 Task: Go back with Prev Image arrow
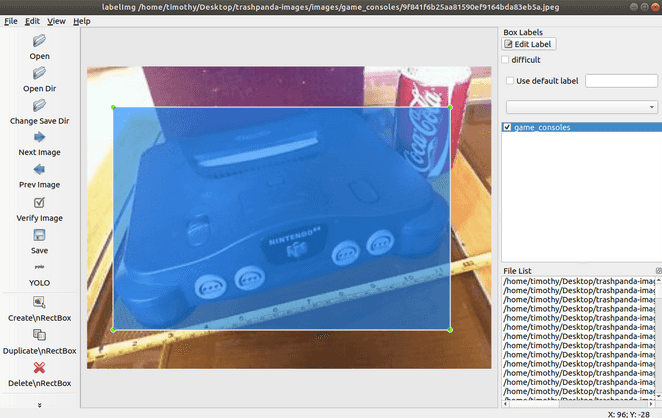39,170
